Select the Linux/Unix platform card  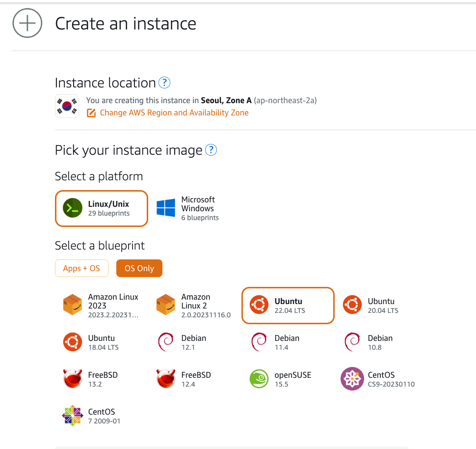102,209
